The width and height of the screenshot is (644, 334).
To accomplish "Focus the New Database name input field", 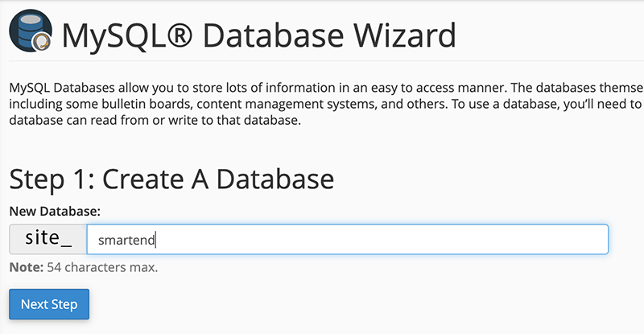I will [346, 239].
